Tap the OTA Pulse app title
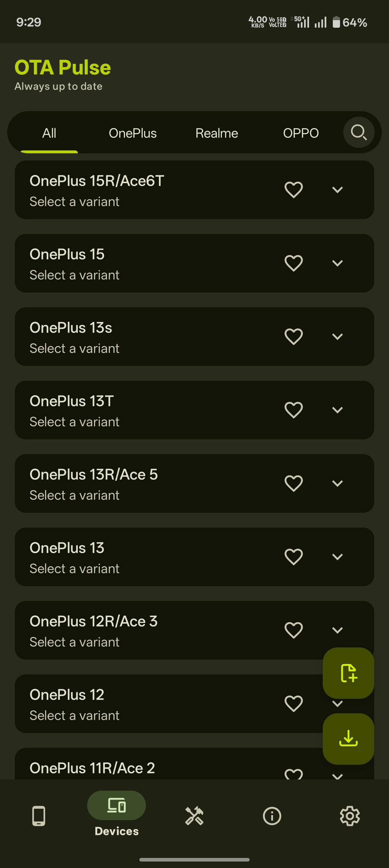Viewport: 389px width, 868px height. [62, 67]
